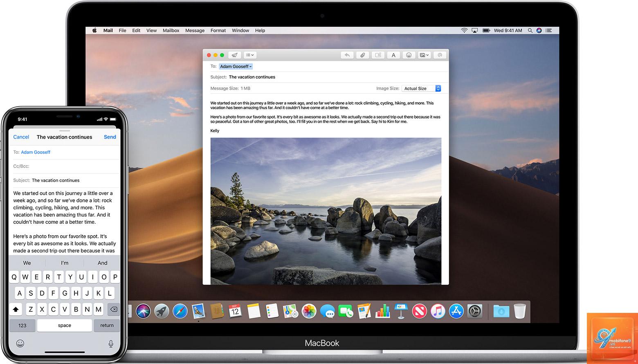The width and height of the screenshot is (638, 364).
Task: Click the Kelly signature line
Action: [x=215, y=131]
